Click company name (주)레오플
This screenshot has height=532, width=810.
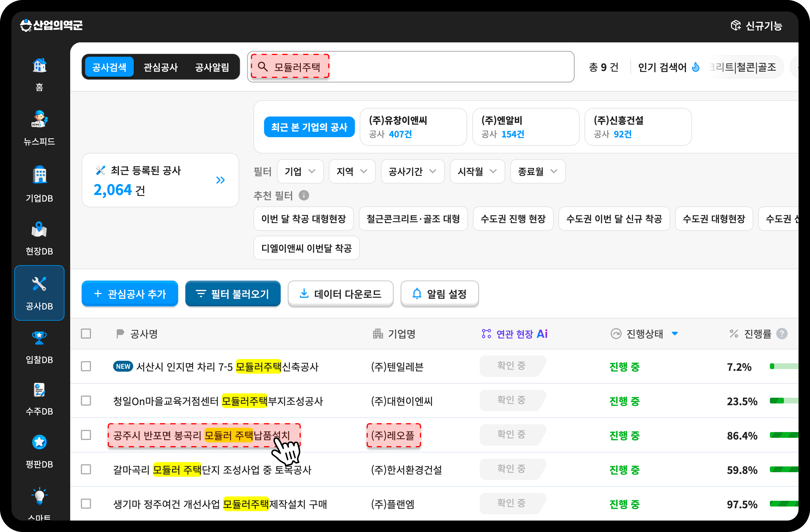[393, 435]
